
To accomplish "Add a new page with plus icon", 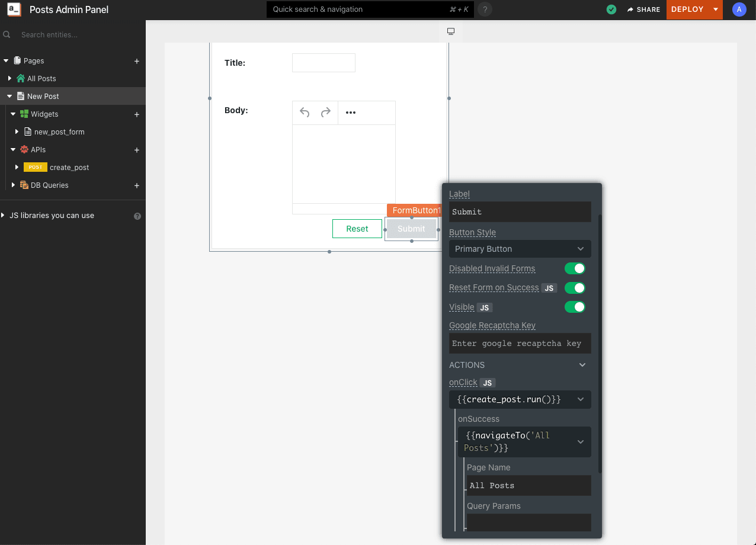I will coord(137,61).
